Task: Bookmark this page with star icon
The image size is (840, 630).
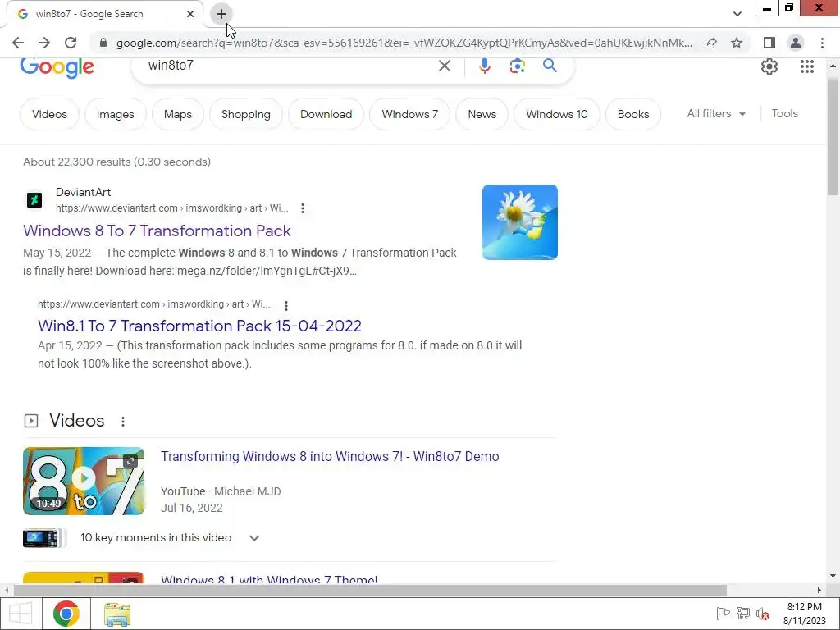Action: [737, 43]
